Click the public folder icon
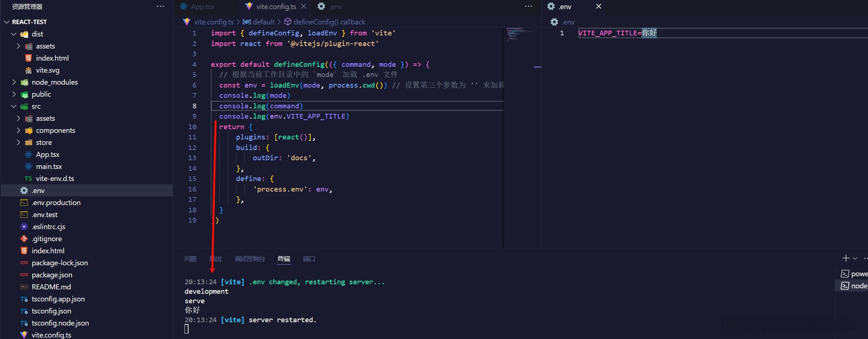The width and height of the screenshot is (868, 339). click(x=24, y=95)
